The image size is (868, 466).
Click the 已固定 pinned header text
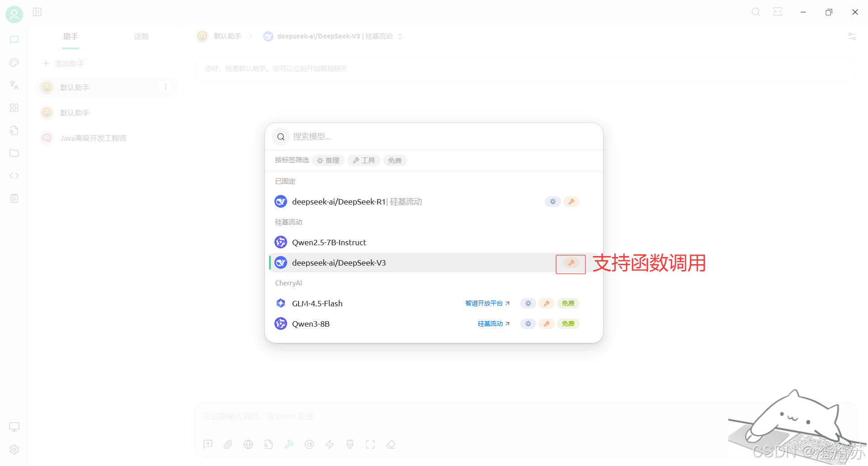point(285,181)
